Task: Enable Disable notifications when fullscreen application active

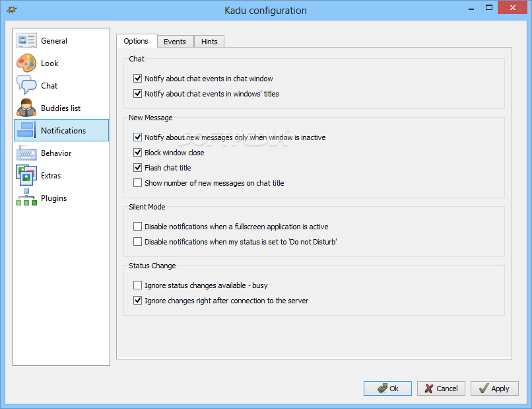Action: click(x=137, y=226)
